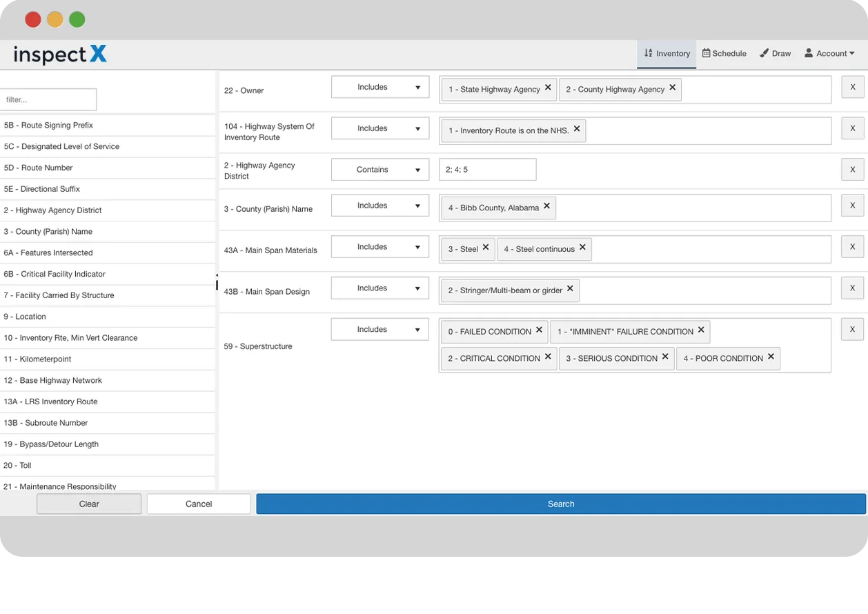
Task: Remove the "Inventory Route is on the NHS" chip
Action: 578,130
